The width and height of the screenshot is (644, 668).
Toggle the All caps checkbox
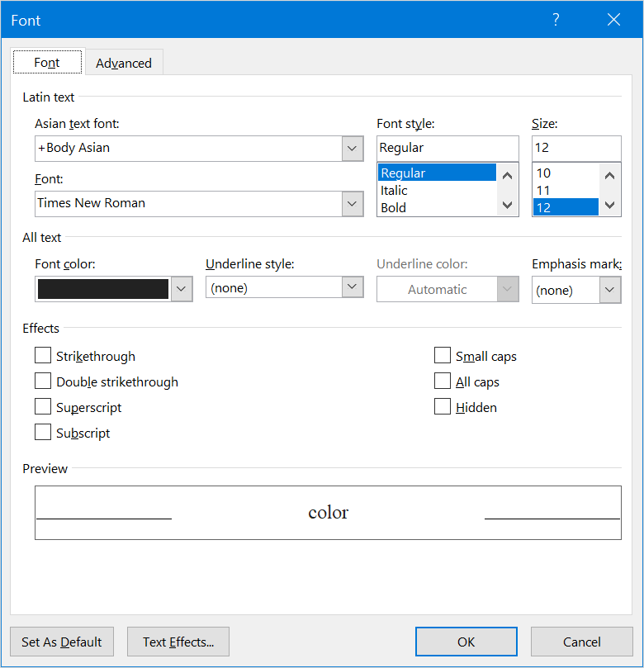(443, 381)
